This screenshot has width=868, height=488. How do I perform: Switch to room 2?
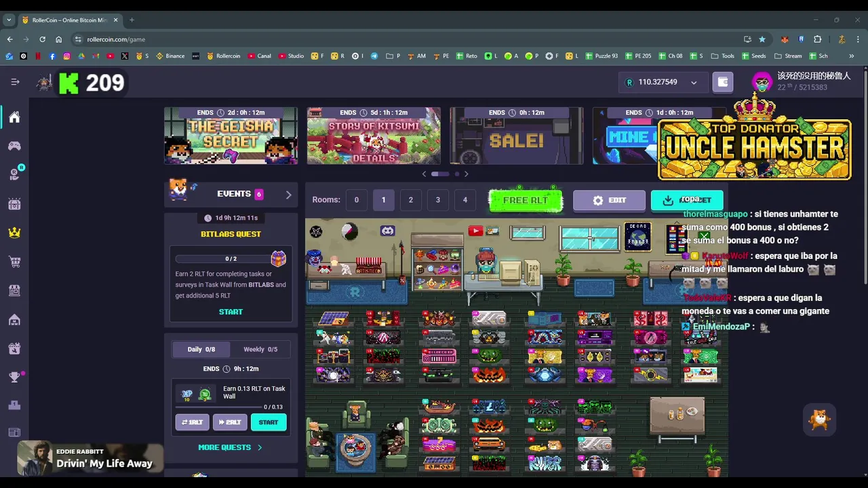(x=410, y=200)
